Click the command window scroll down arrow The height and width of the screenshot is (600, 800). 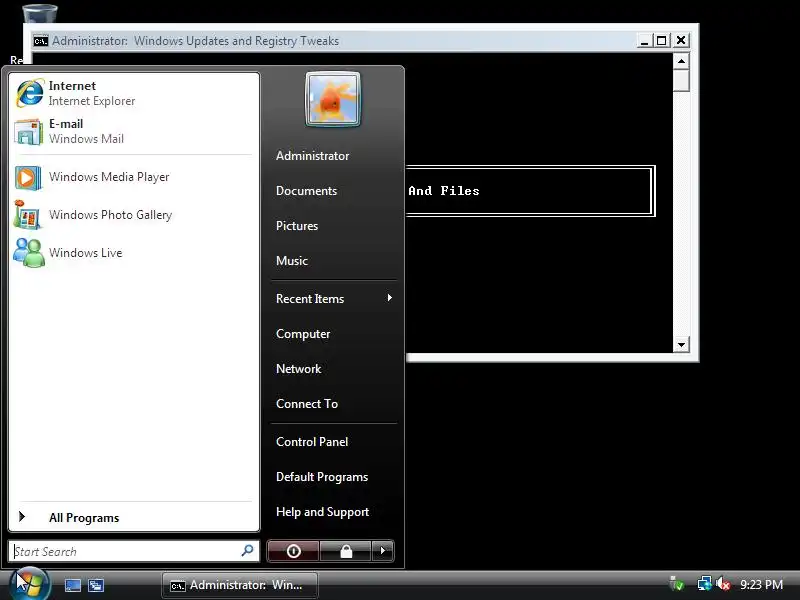point(681,344)
